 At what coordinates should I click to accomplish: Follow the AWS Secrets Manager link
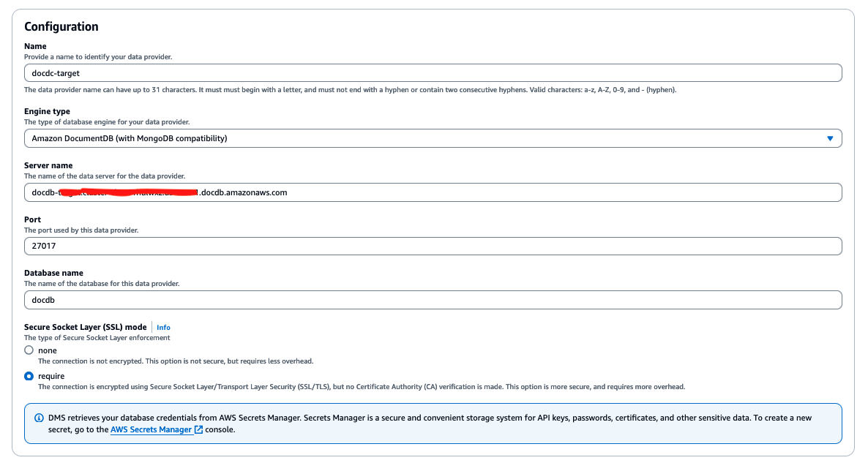pyautogui.click(x=151, y=430)
